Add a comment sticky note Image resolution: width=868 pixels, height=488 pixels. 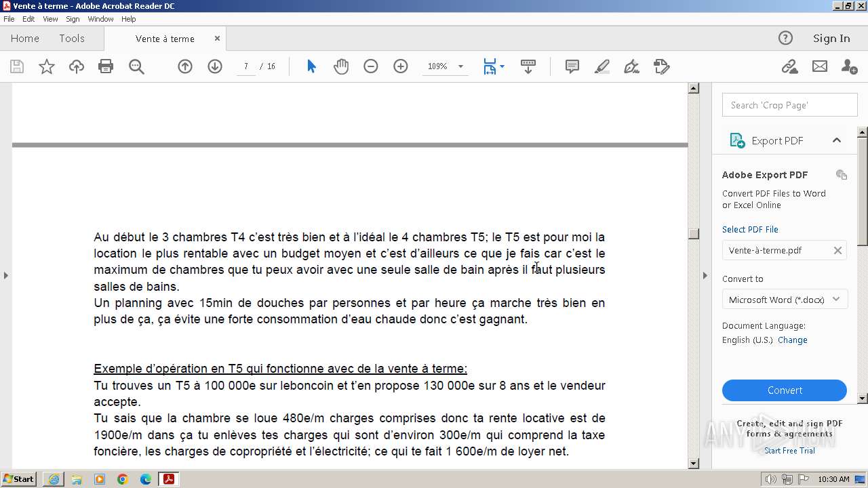click(x=572, y=66)
